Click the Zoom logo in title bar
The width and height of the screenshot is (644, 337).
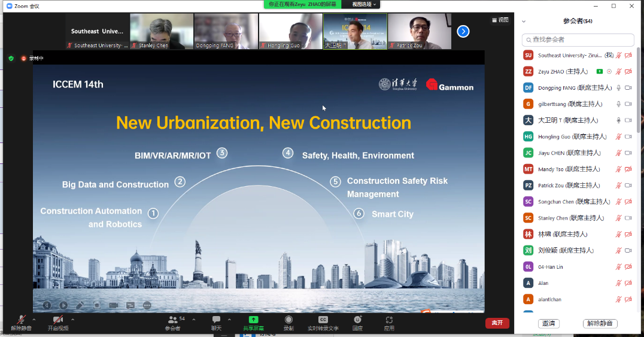(10, 6)
